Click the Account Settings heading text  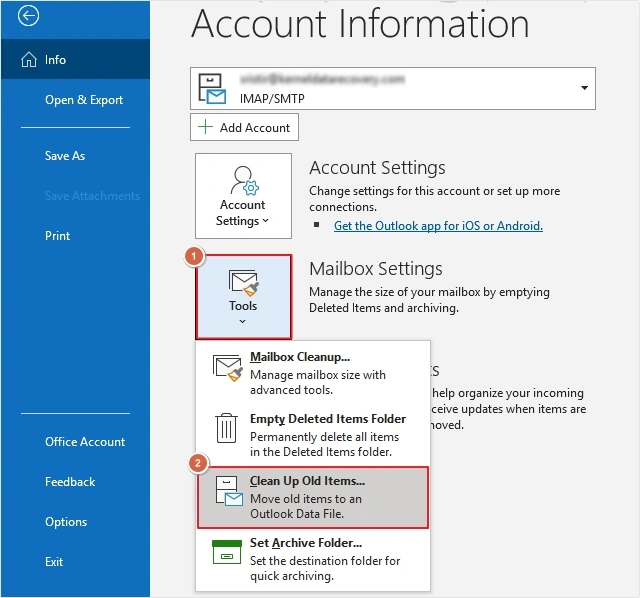pyautogui.click(x=377, y=168)
